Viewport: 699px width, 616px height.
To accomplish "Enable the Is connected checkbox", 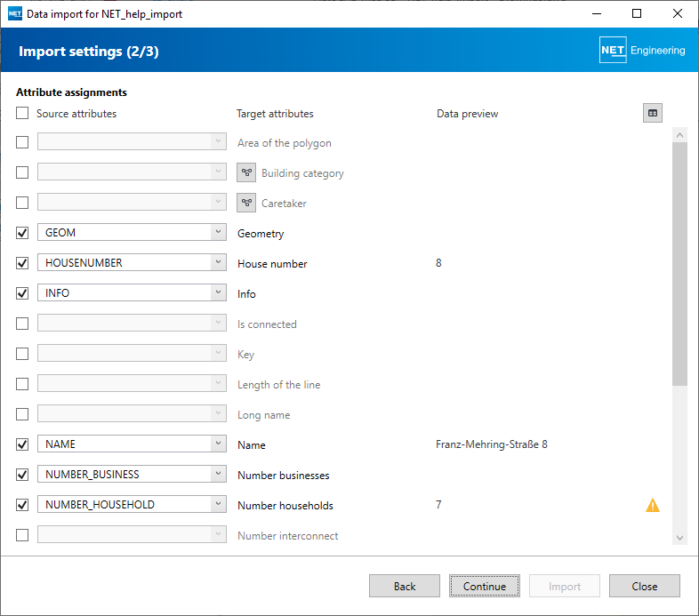I will [22, 324].
